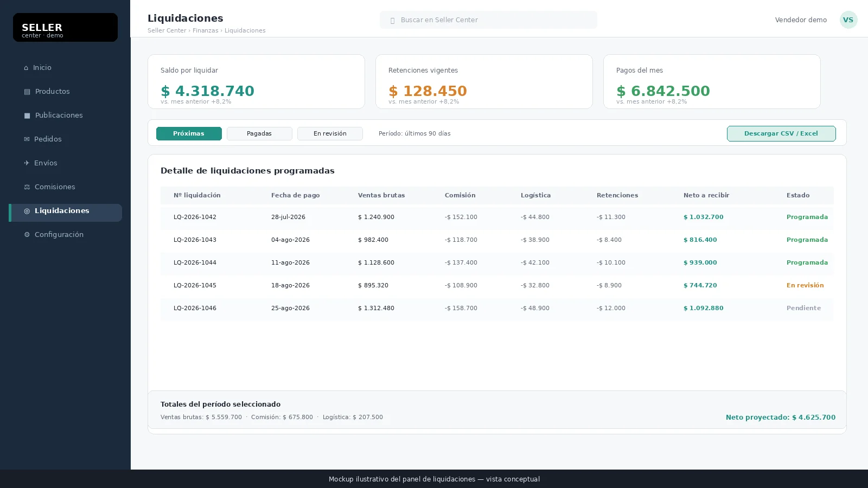Click the Configuración gear icon
The width and height of the screenshot is (868, 488).
(x=27, y=235)
